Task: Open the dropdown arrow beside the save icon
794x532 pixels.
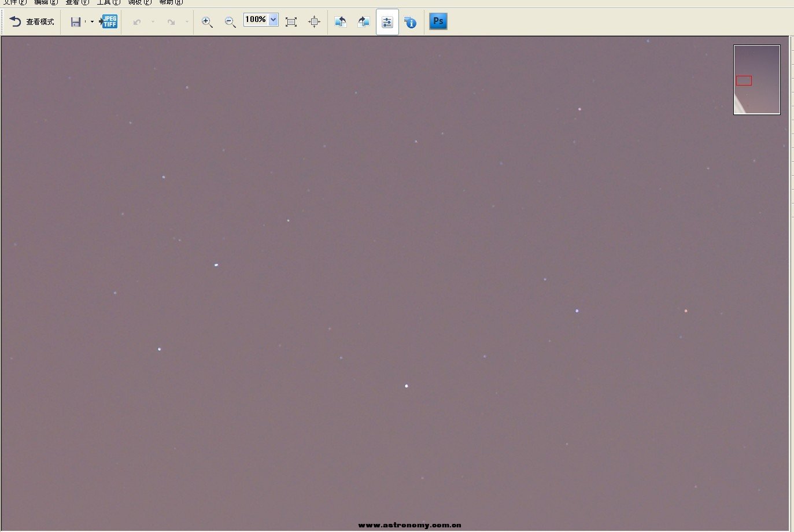Action: point(92,22)
